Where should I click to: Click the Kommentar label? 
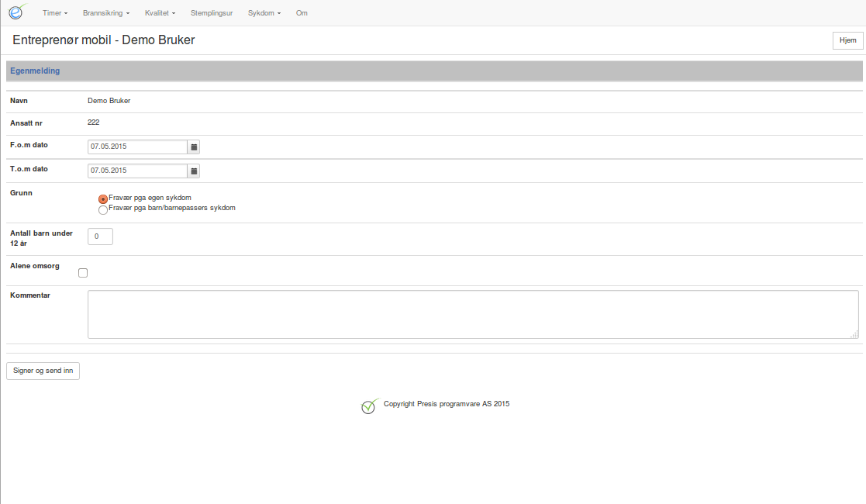pos(29,295)
